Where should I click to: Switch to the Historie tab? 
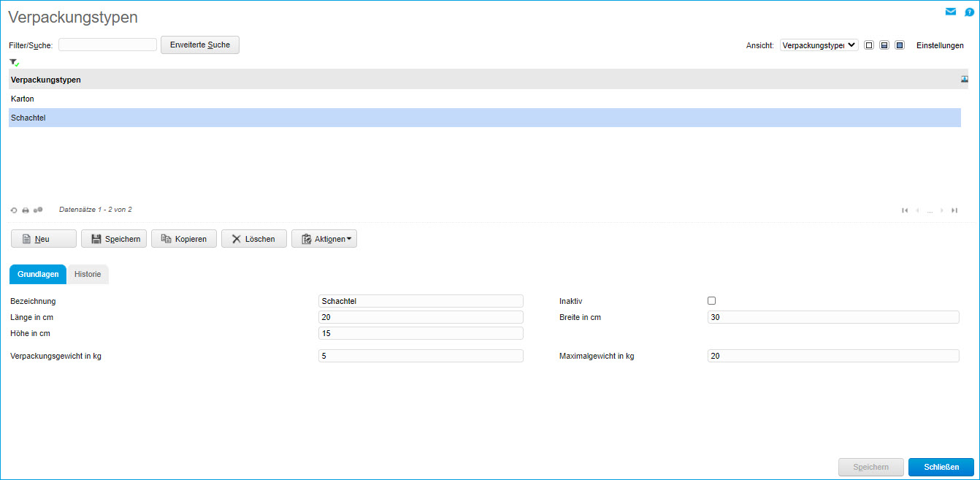pos(88,274)
